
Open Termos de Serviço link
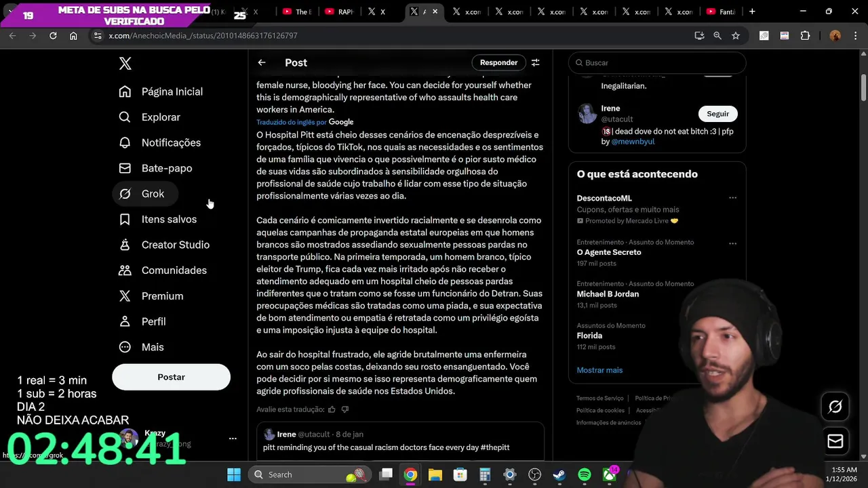tap(599, 399)
